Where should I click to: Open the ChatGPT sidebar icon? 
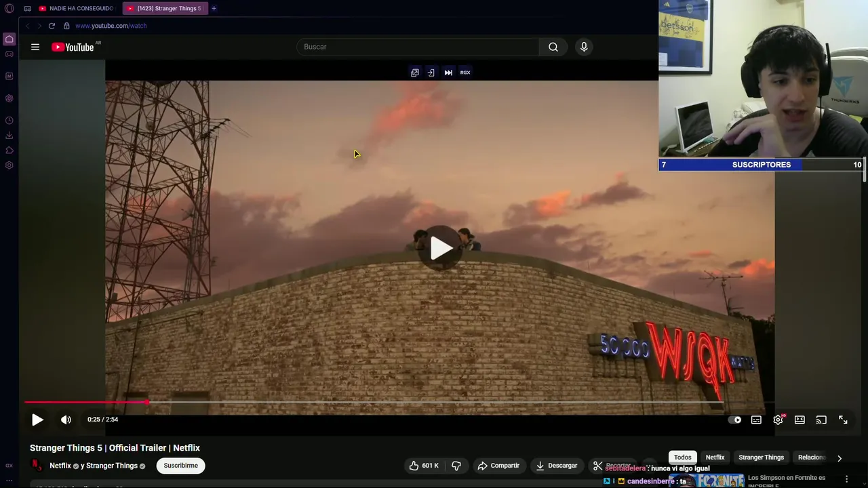tap(9, 98)
